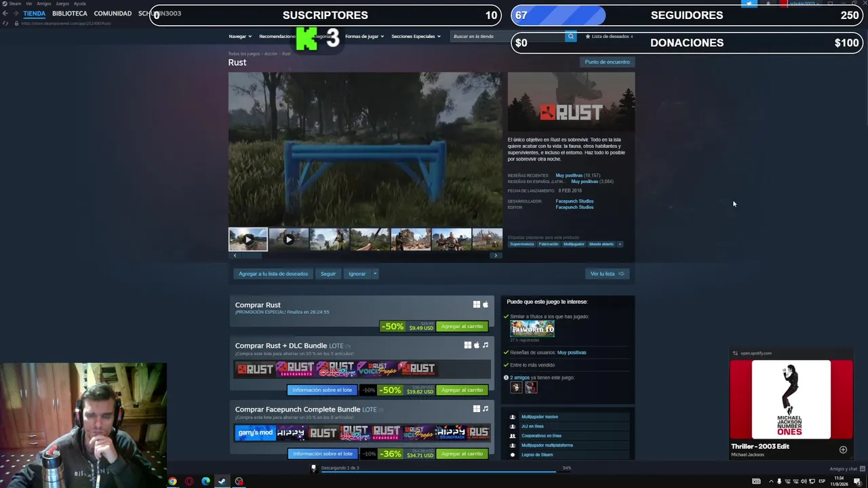
Task: Open the Ayuda menu
Action: click(x=80, y=3)
